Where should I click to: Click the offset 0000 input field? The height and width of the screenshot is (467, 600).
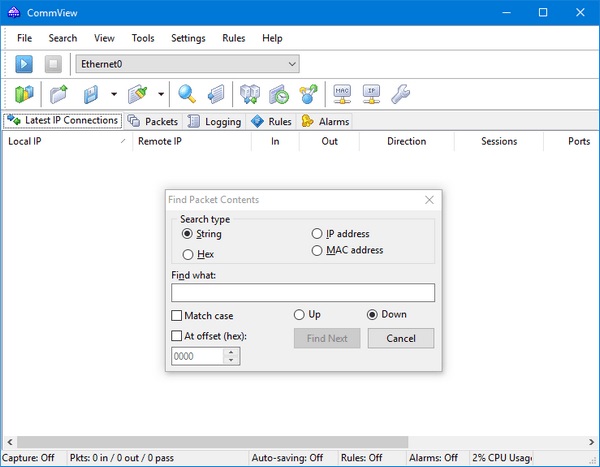point(197,356)
